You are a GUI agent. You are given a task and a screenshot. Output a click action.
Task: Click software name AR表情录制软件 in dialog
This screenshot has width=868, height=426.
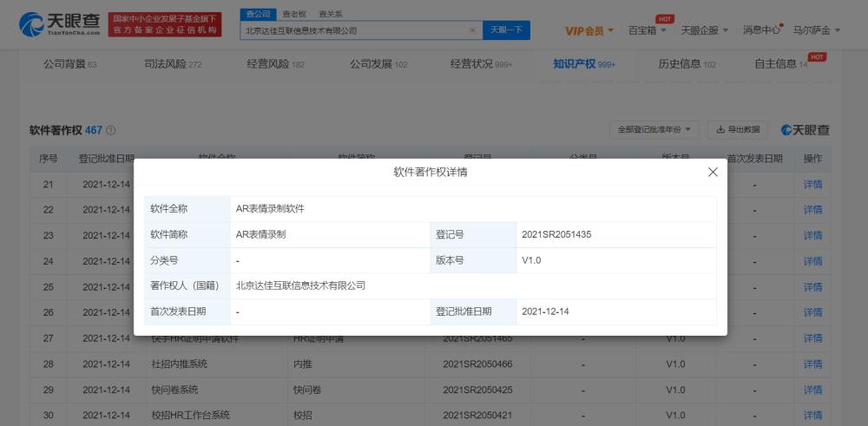pyautogui.click(x=270, y=209)
